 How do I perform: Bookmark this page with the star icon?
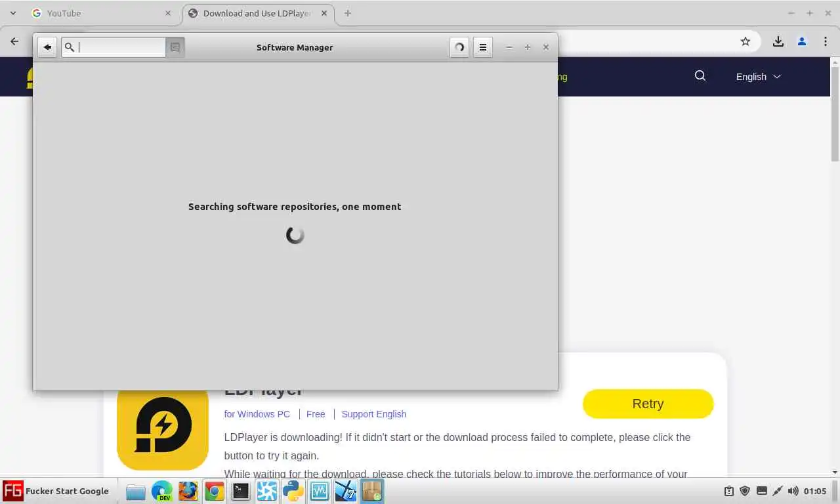[745, 41]
